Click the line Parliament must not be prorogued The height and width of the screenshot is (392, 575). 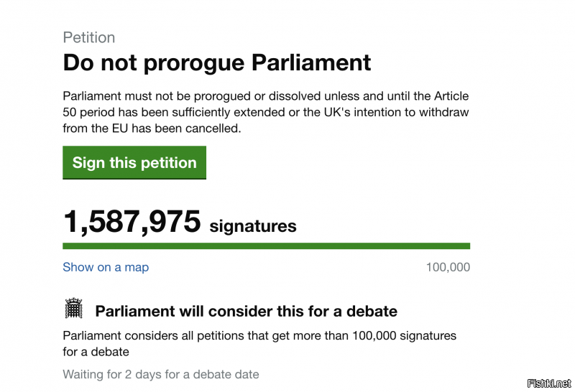[x=265, y=96]
